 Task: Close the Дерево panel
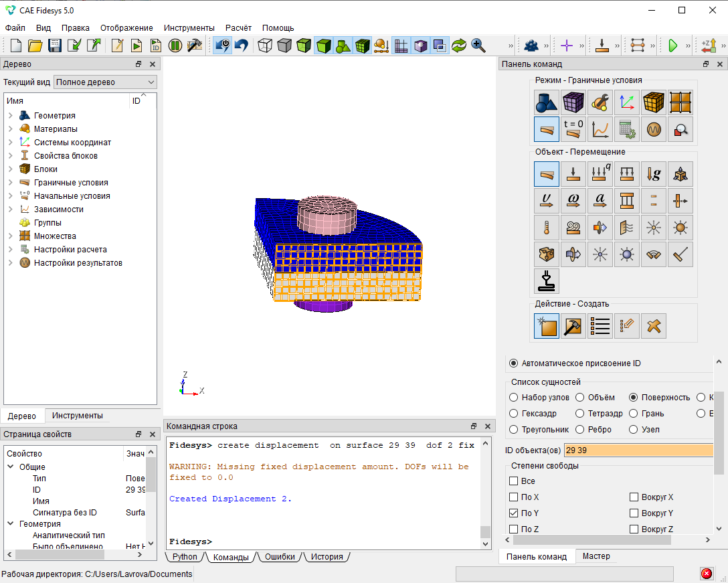coord(153,64)
